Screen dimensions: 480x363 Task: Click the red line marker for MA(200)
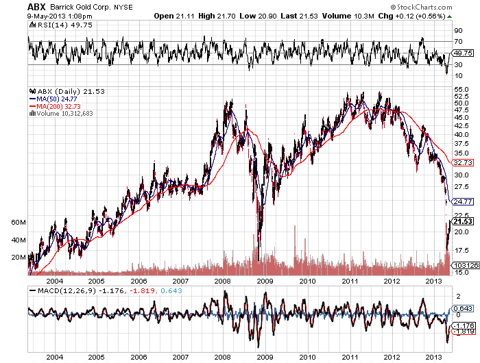pos(33,106)
